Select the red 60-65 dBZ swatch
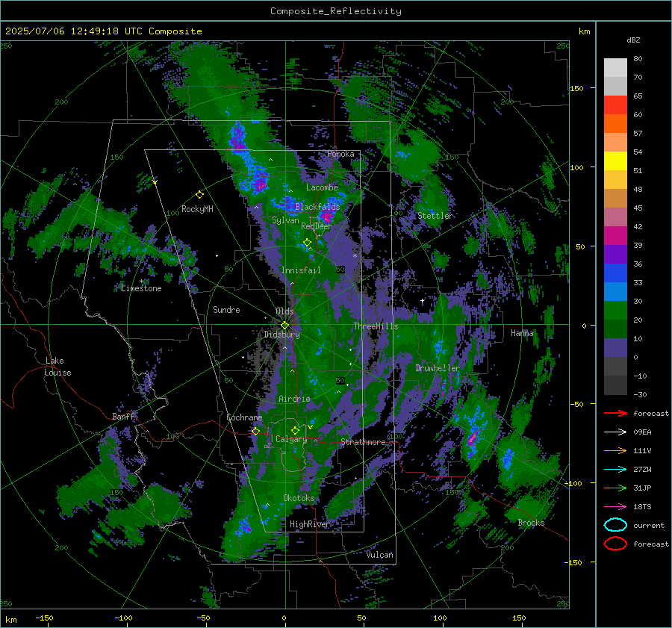This screenshot has width=672, height=628. [x=615, y=105]
